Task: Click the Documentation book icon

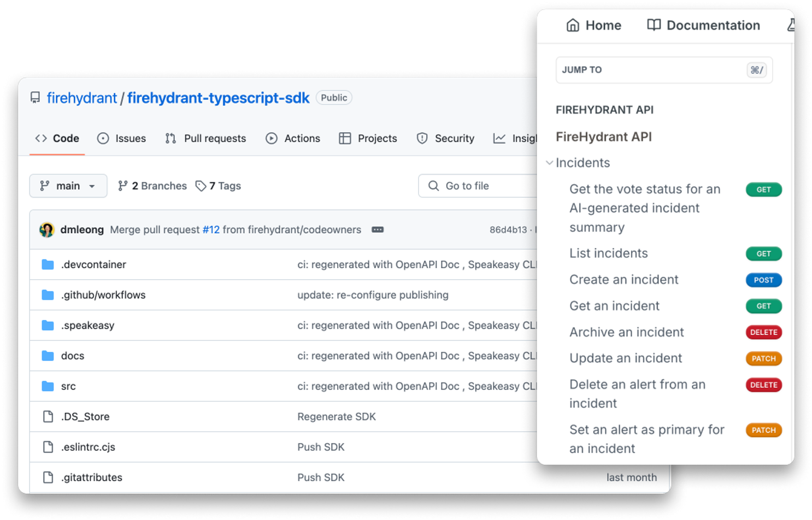Action: (654, 25)
